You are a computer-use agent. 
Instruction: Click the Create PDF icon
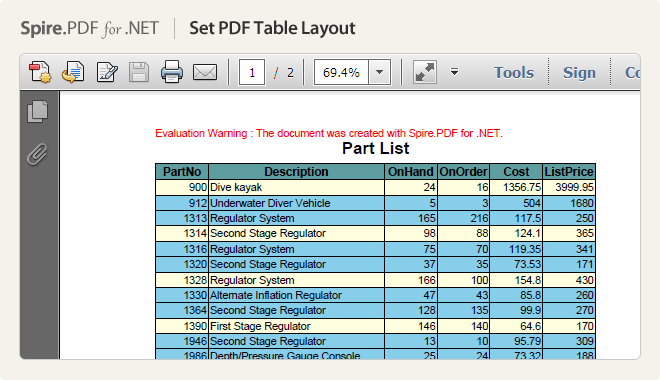(40, 72)
